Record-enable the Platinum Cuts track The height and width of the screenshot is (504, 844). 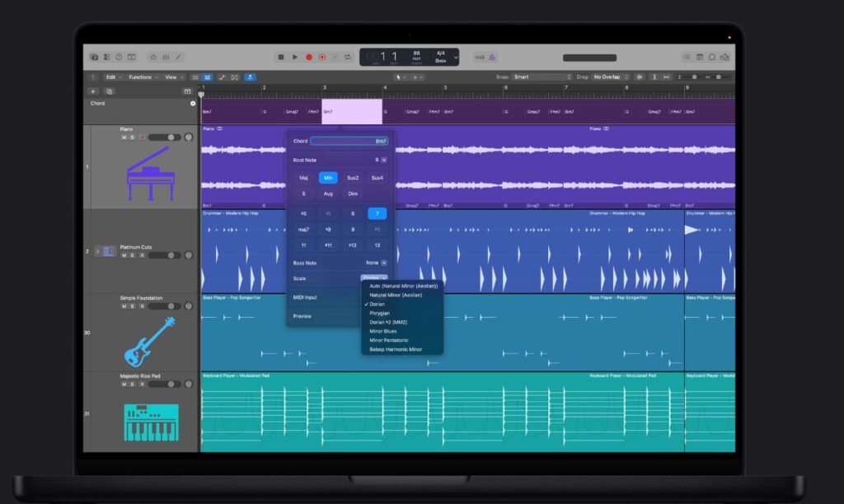point(142,255)
